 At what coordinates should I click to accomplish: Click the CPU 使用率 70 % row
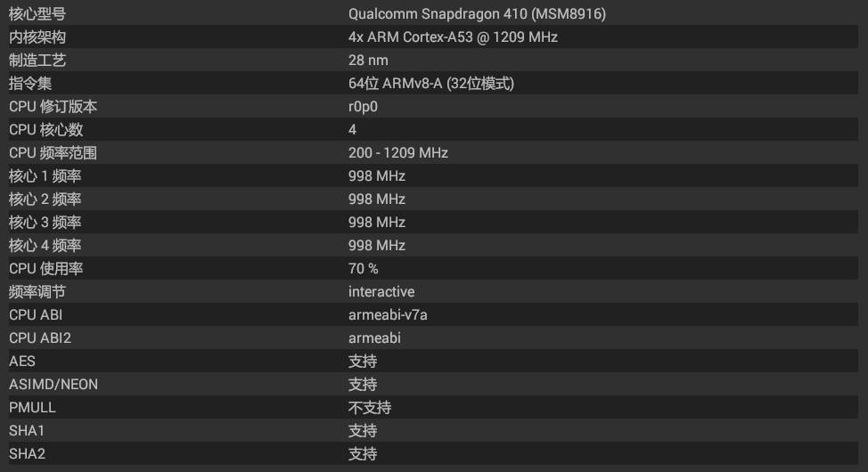pos(434,269)
